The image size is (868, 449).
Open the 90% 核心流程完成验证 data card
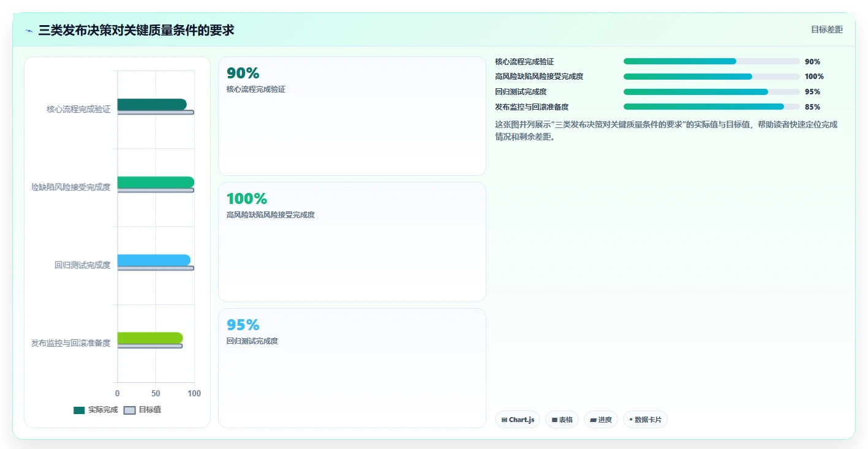352,116
